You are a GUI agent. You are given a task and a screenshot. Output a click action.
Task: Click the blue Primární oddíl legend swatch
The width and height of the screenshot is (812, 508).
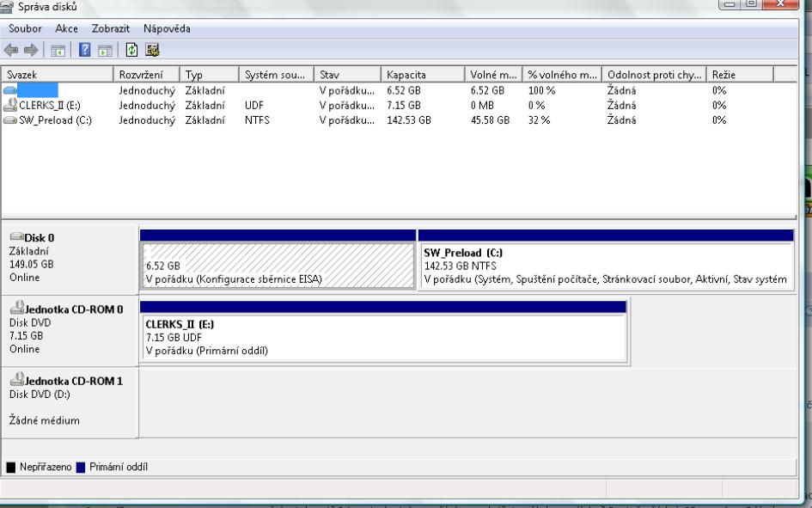(81, 468)
